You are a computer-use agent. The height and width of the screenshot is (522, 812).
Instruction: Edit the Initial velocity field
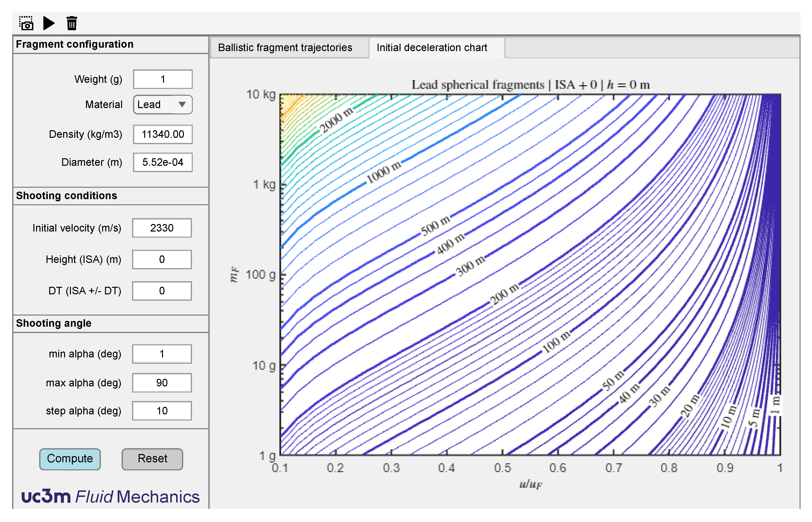(x=162, y=228)
